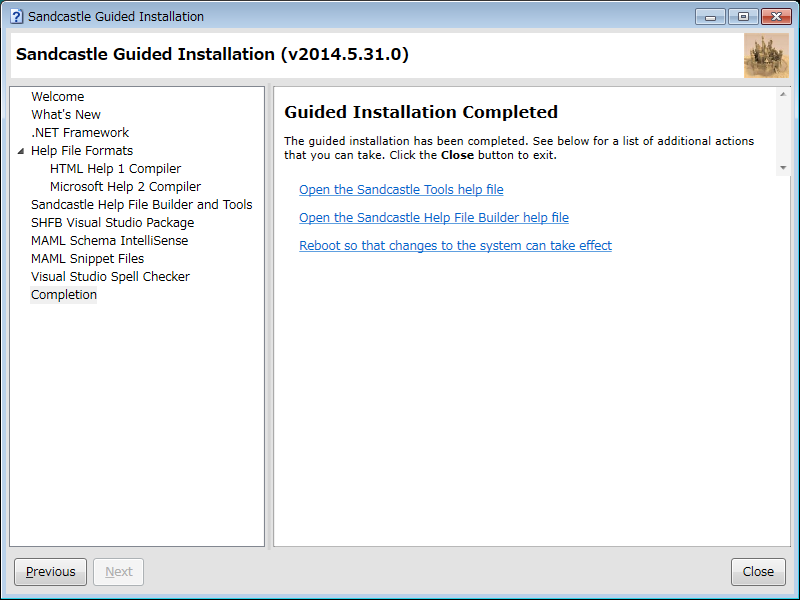Click the Previous button

[x=51, y=571]
